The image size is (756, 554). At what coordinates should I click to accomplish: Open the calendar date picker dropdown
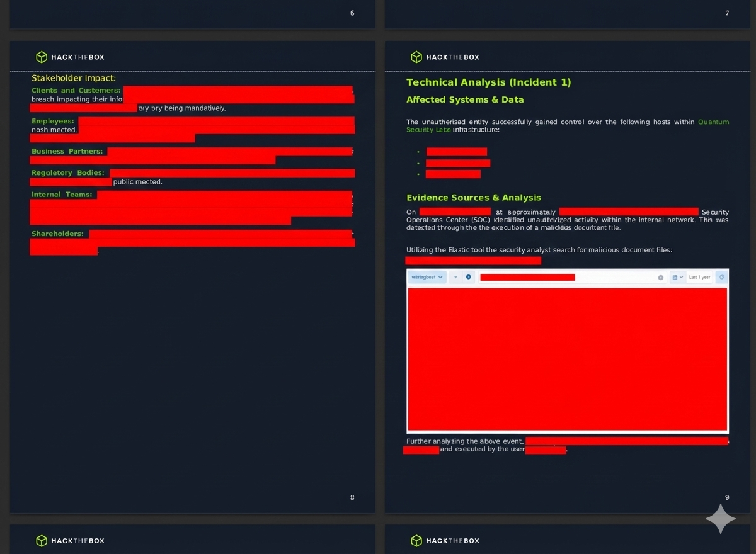click(677, 277)
